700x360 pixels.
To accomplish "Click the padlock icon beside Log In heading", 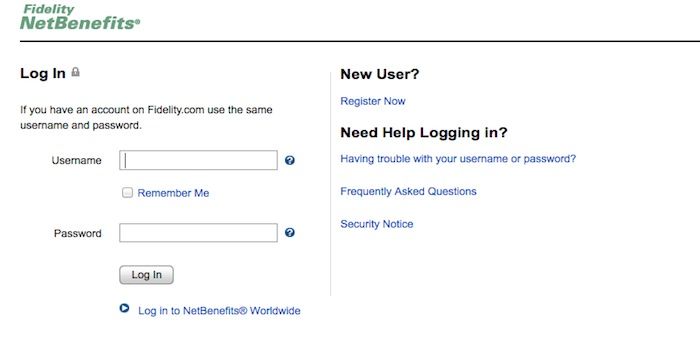I will click(x=75, y=72).
